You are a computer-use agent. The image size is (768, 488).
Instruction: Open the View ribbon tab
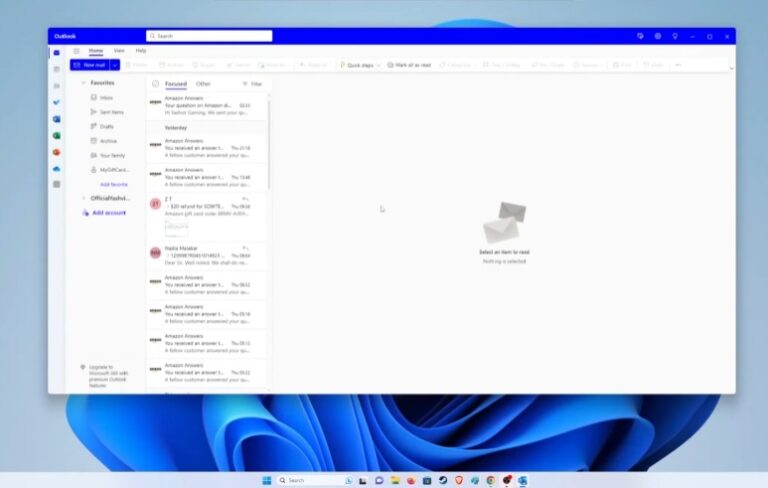119,50
